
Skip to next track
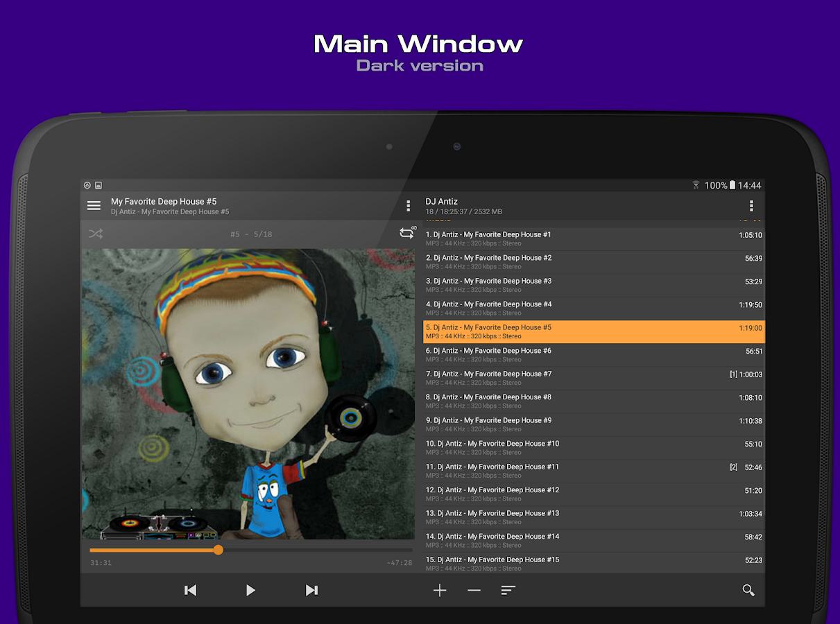coord(311,590)
